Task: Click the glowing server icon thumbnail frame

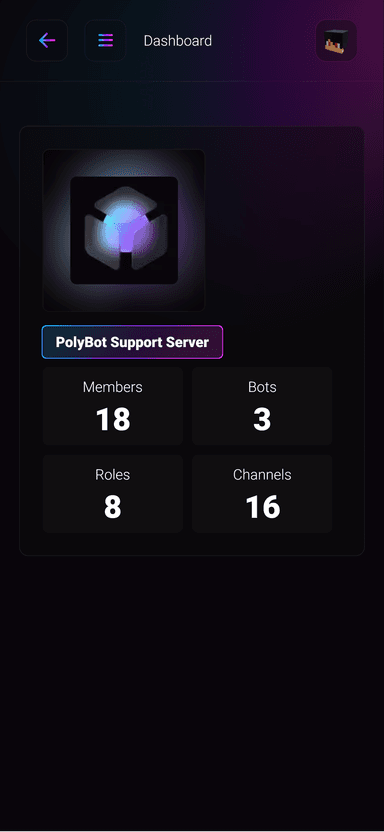Action: click(x=124, y=230)
